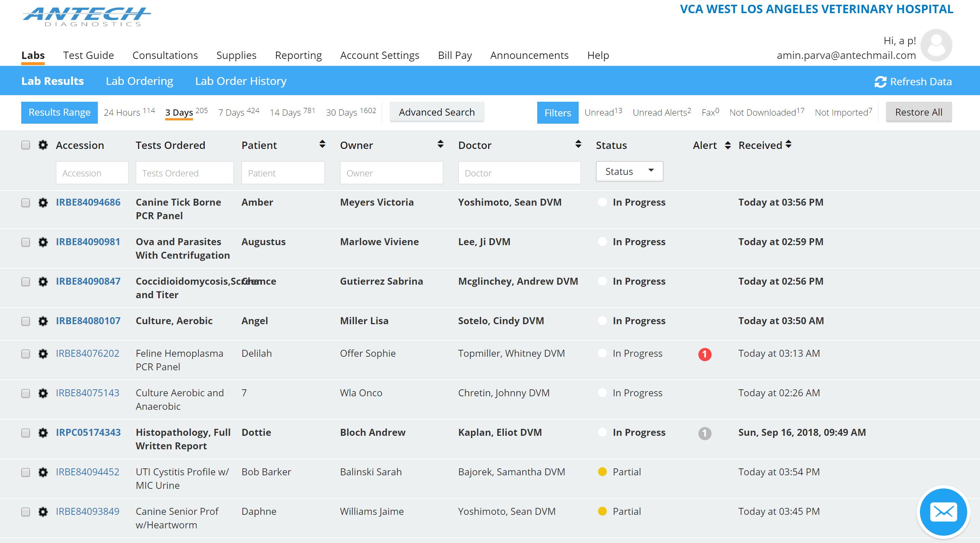The image size is (980, 543).
Task: Click the Antech Diagnostics logo
Action: click(86, 17)
